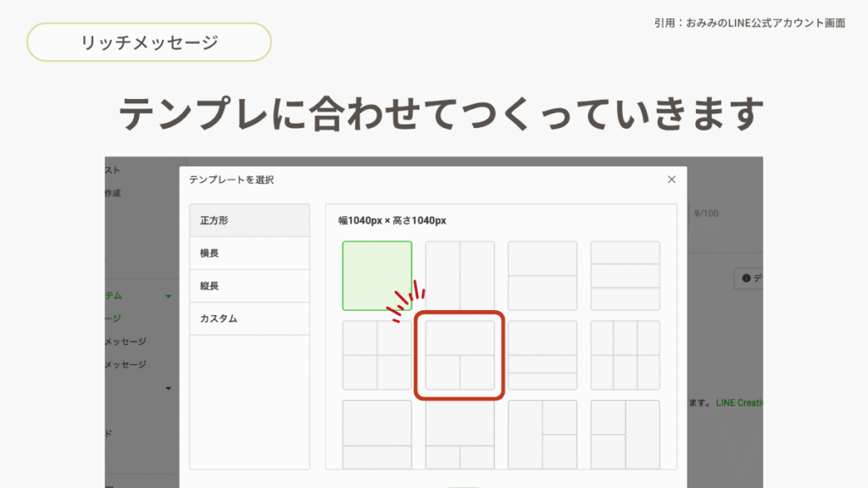Switch to the 横長 template category

click(249, 253)
